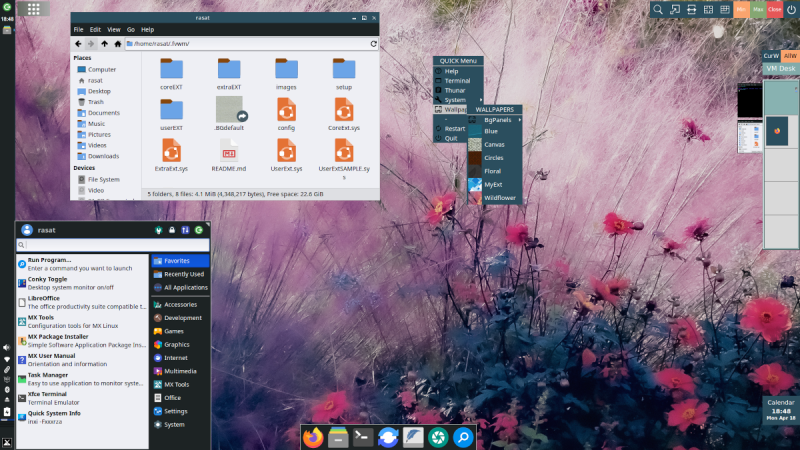Click the settings icon next to the lock in the Whisker menu
This screenshot has width=800, height=450.
coord(159,230)
